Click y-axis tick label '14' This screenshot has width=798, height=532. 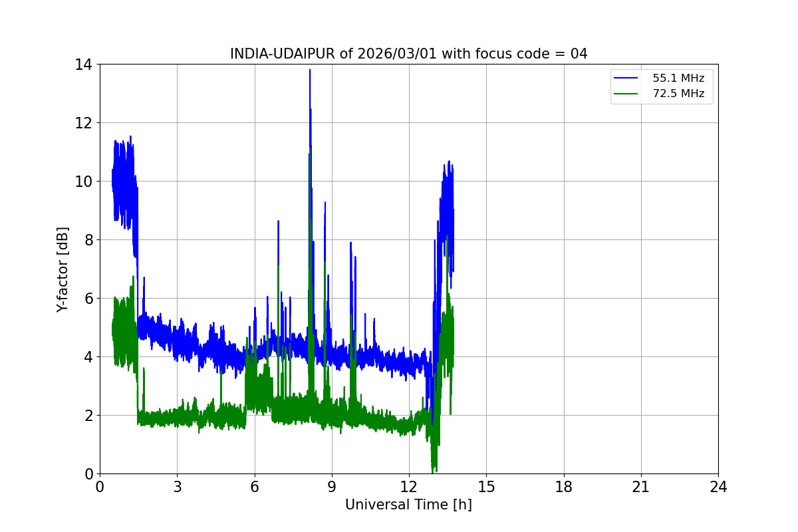(x=84, y=65)
